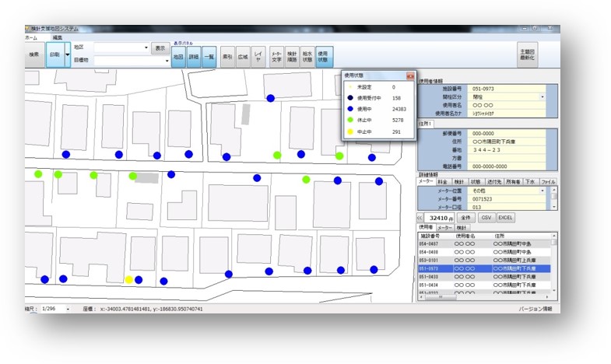Toggle the 広域 overview button
The image size is (611, 364).
243,57
